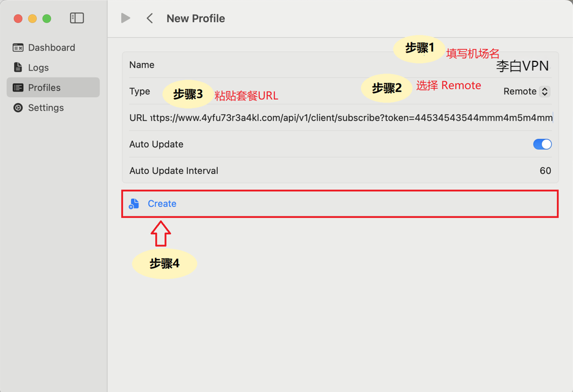
Task: Click the Settings gear icon
Action: click(x=18, y=108)
